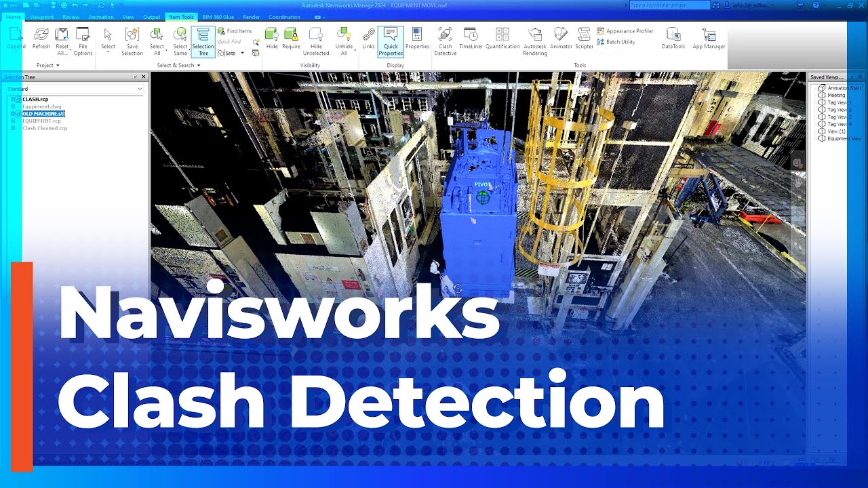Toggle the Selection Tree panel button
The image size is (868, 488).
point(203,41)
